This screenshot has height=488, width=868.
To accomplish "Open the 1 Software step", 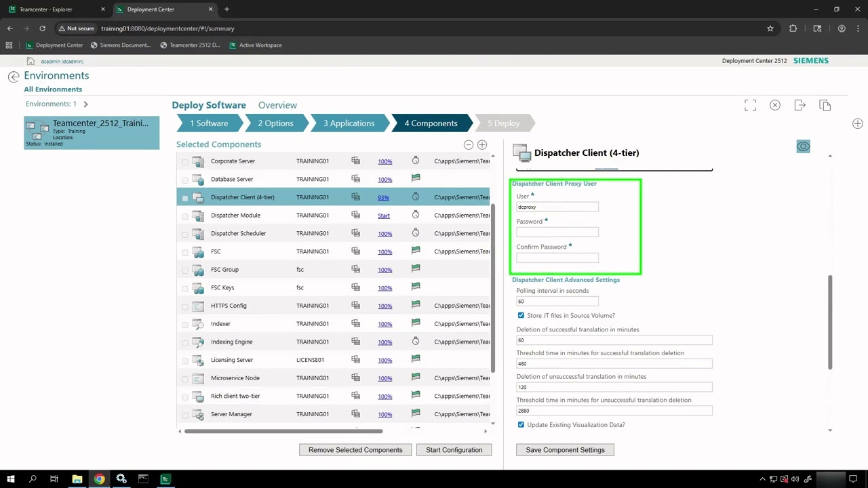I will [209, 123].
